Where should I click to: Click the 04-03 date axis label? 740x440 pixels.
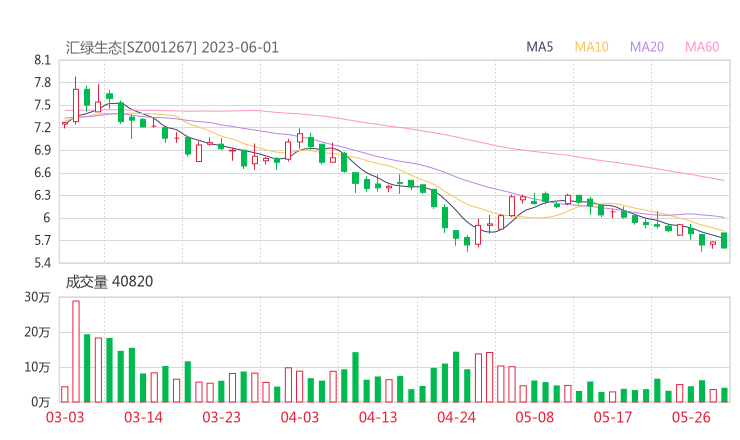point(300,417)
